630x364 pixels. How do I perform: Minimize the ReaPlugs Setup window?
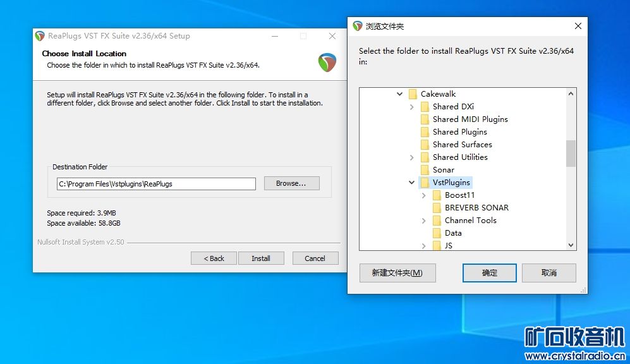pyautogui.click(x=275, y=36)
